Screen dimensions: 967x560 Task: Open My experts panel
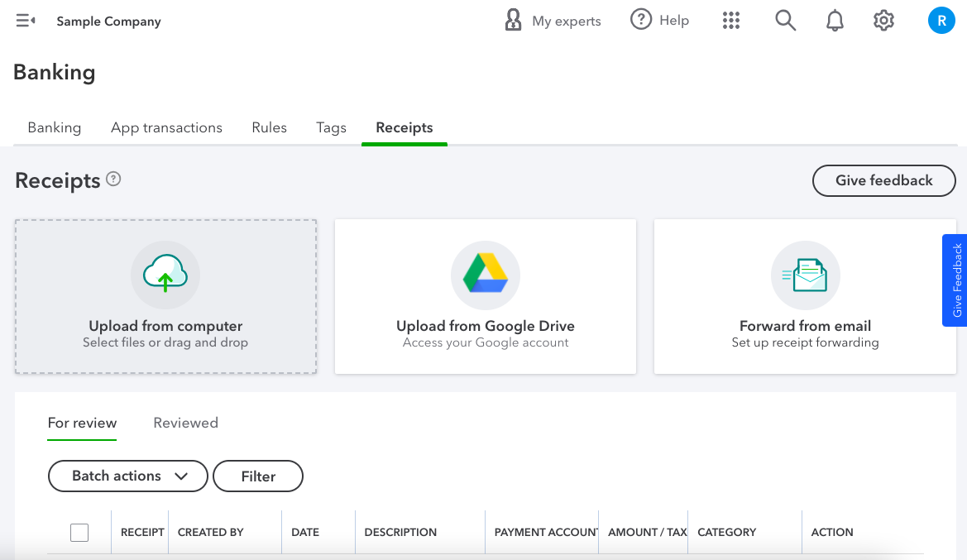pos(553,21)
